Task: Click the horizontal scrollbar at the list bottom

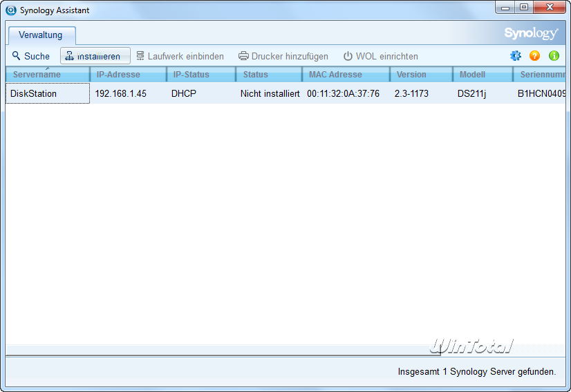Action: (x=223, y=350)
